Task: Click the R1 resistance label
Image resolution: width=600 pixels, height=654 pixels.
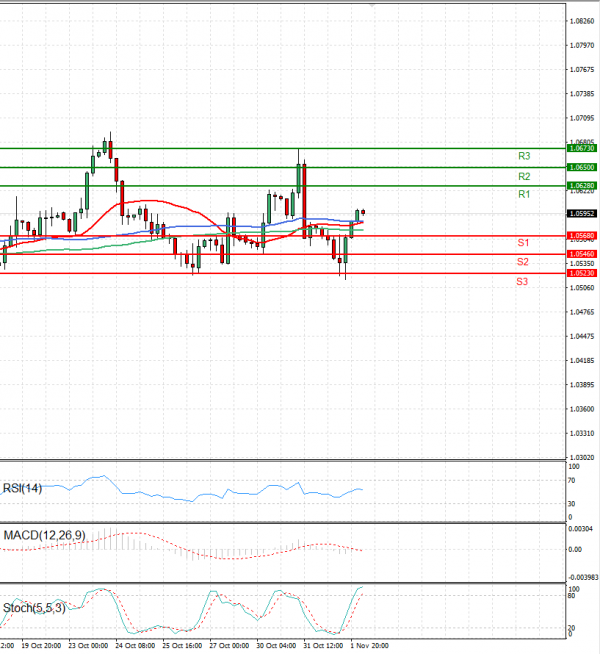Action: coord(524,194)
